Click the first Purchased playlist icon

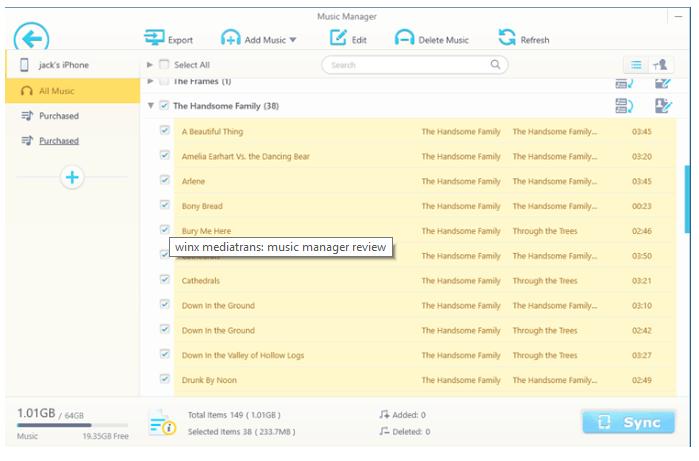[x=27, y=116]
